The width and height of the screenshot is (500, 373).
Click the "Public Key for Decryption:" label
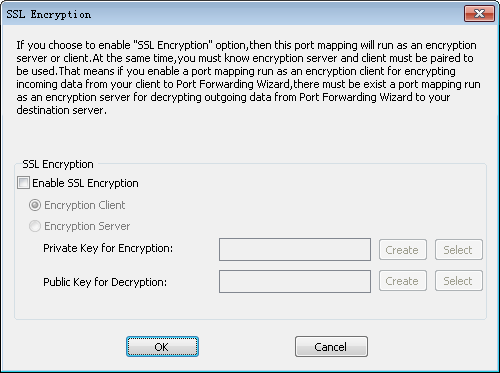(x=105, y=282)
